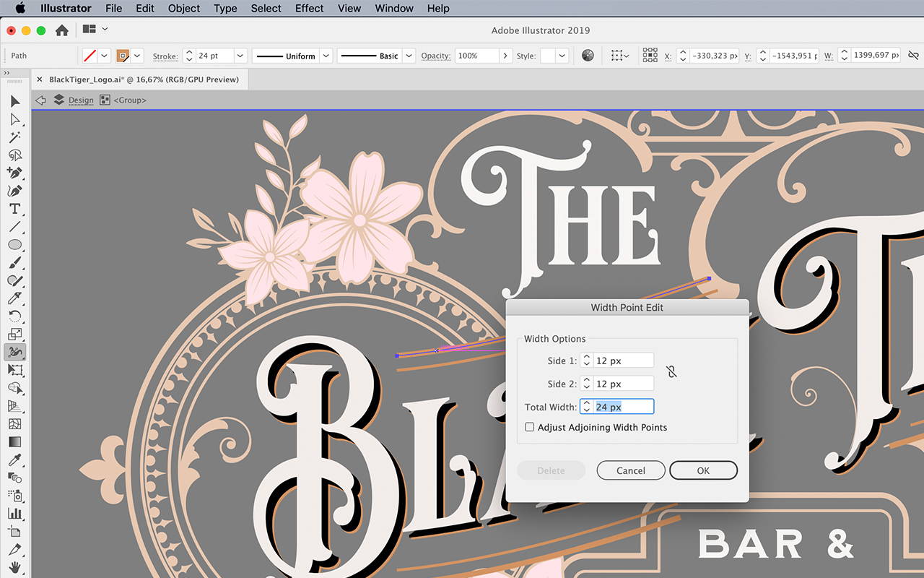
Task: Select the Direct Selection tool
Action: click(14, 119)
